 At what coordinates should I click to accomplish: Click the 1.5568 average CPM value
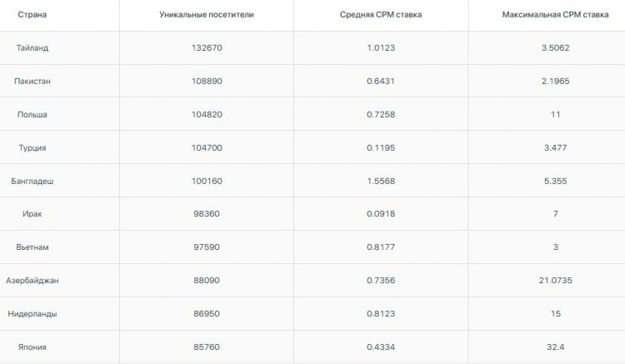381,181
